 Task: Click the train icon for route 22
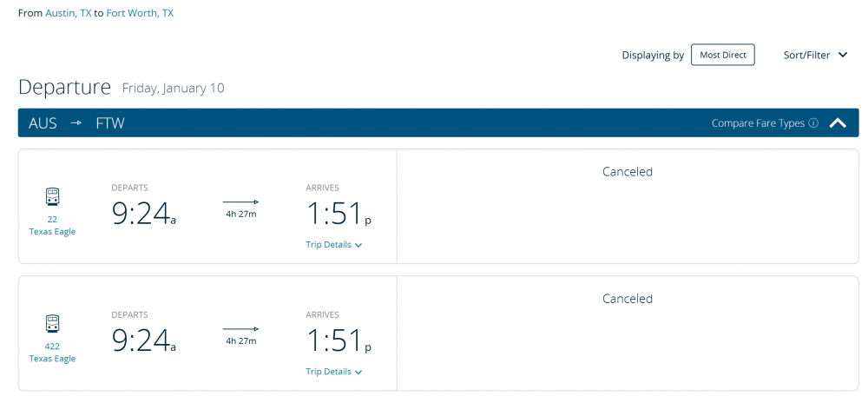pyautogui.click(x=52, y=197)
